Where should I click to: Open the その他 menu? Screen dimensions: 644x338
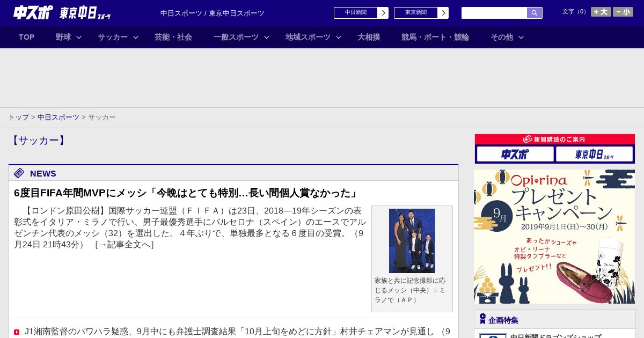pos(502,37)
